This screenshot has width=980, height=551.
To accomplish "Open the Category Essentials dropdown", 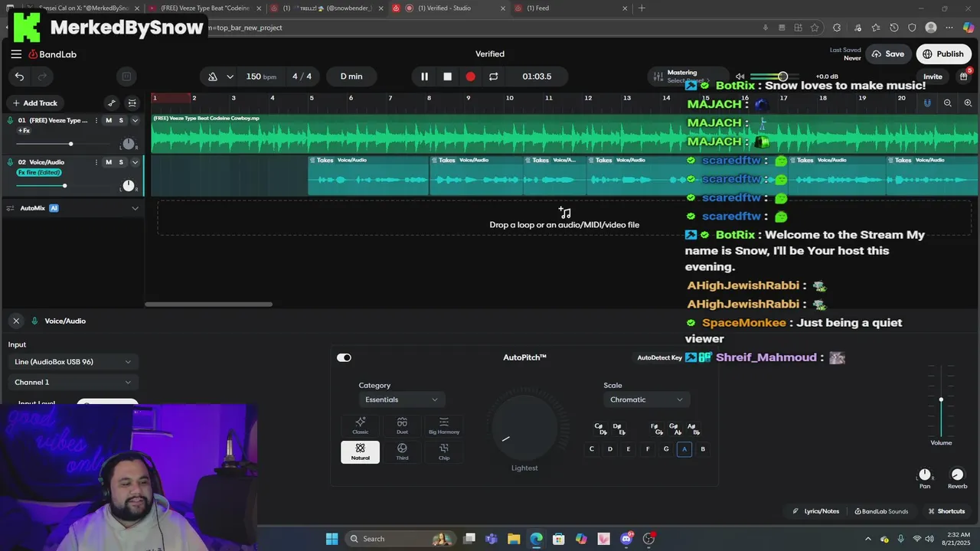I will click(x=402, y=399).
